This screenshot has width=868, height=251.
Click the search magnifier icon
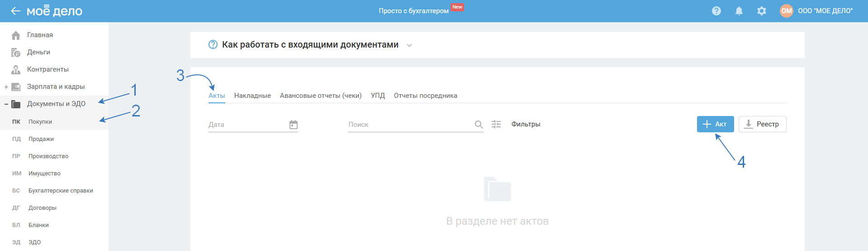[479, 125]
